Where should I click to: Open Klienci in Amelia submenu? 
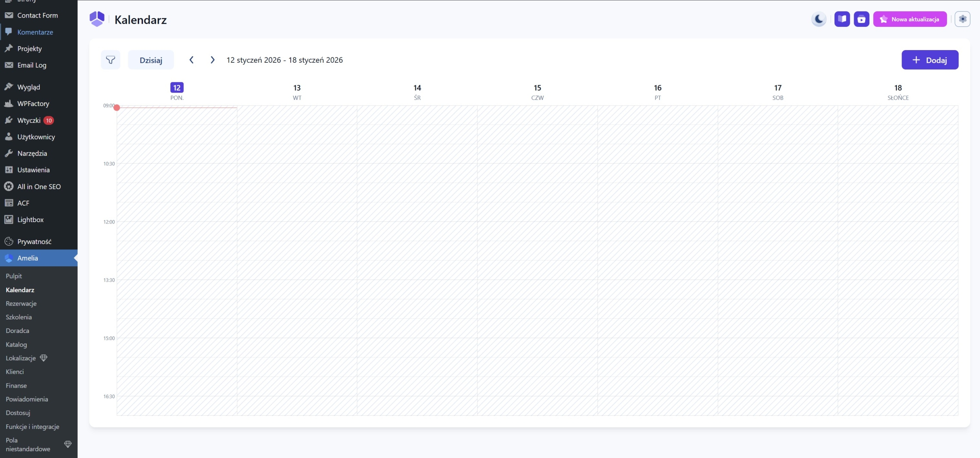15,372
